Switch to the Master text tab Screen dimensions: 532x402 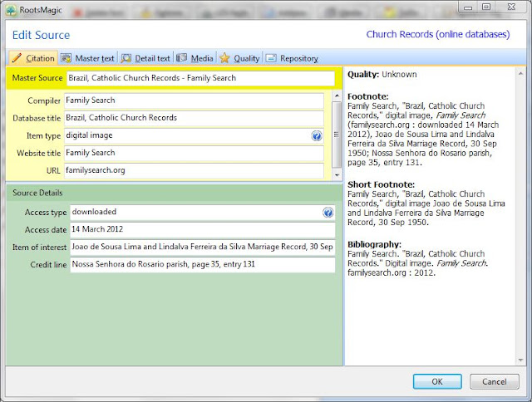coord(88,58)
